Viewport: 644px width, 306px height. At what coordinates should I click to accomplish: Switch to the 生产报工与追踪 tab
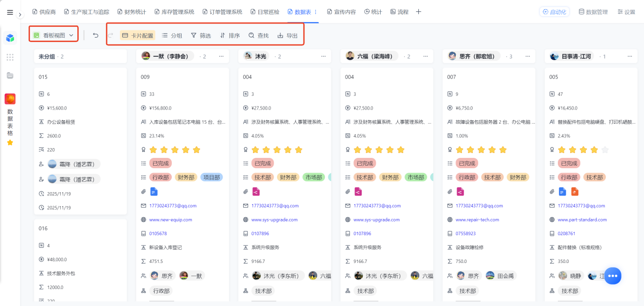87,12
